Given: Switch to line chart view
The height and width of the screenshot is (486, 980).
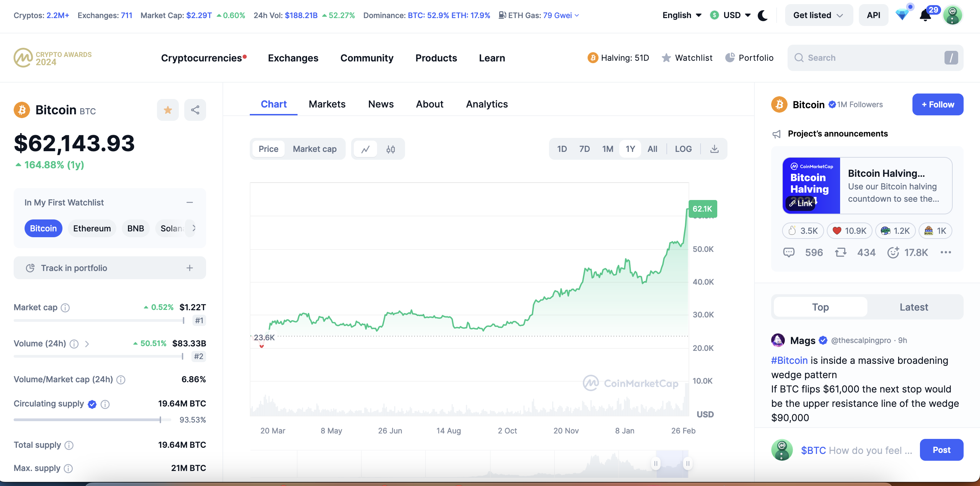Looking at the screenshot, I should (365, 149).
